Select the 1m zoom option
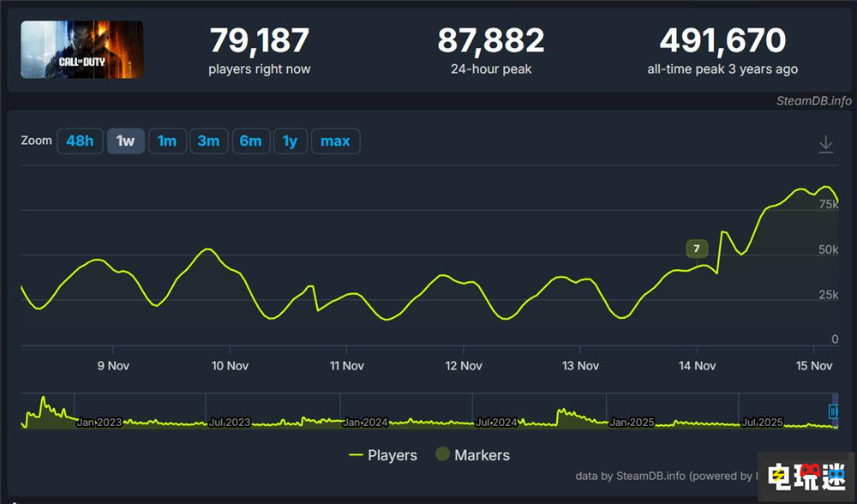Screen dimensions: 857x504 click(x=168, y=141)
